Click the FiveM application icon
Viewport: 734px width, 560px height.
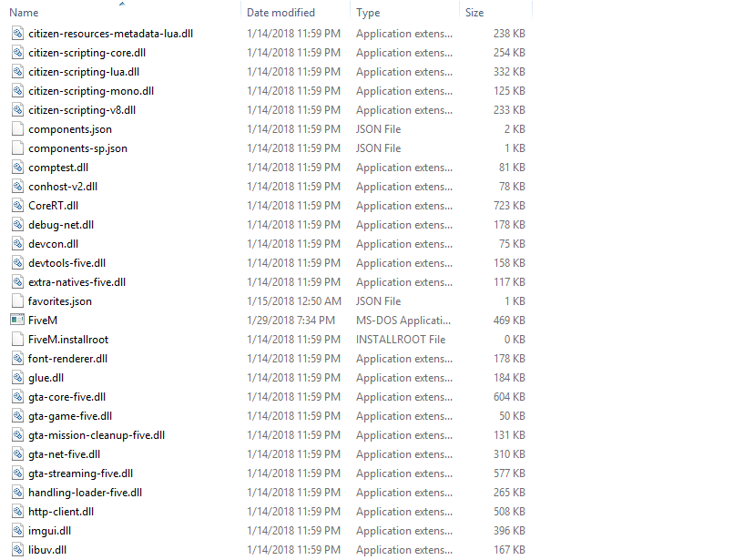[17, 320]
